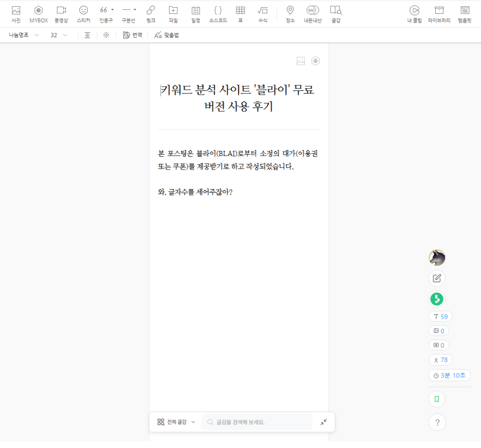The image size is (481, 448).
Task: Open the 스티커 sticker picker
Action: point(83,14)
